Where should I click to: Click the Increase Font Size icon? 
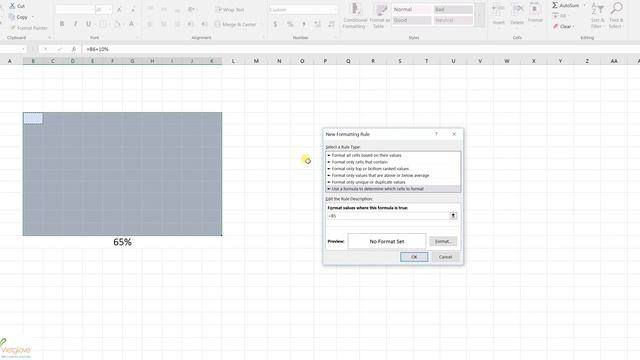click(x=119, y=9)
